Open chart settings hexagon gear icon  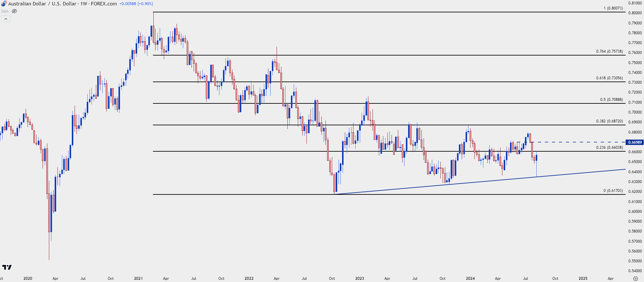[635, 279]
